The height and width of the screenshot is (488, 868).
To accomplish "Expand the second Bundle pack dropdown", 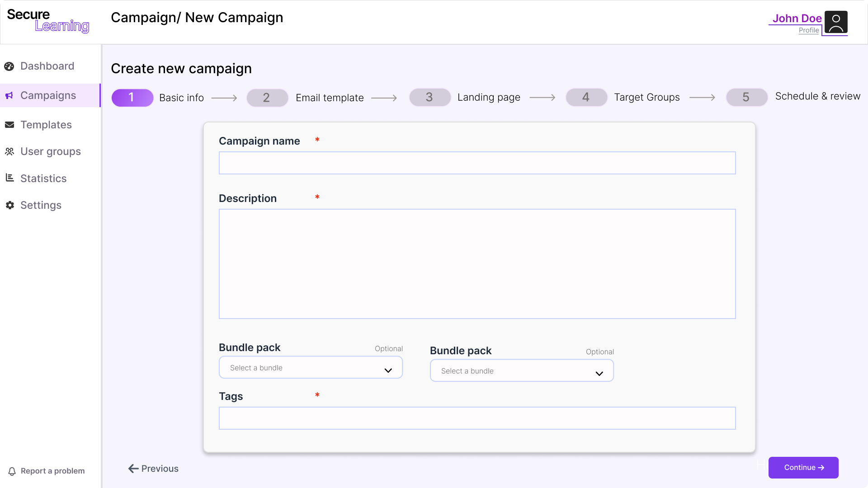I will pyautogui.click(x=521, y=371).
